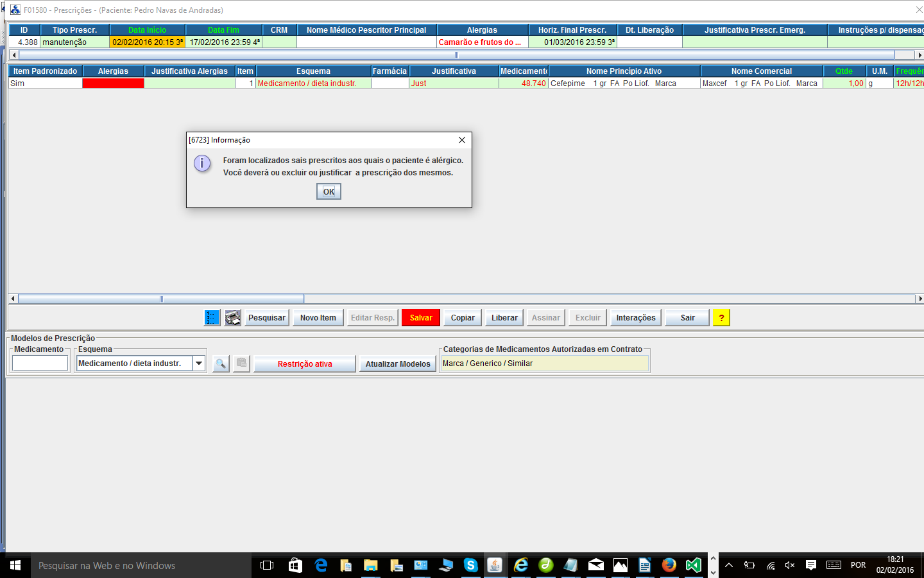Click the yellow question mark help button
Screen dimensions: 924x578
coord(721,318)
